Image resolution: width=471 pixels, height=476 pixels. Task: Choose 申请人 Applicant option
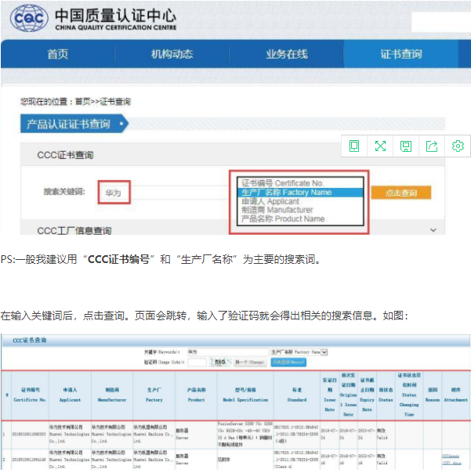300,201
